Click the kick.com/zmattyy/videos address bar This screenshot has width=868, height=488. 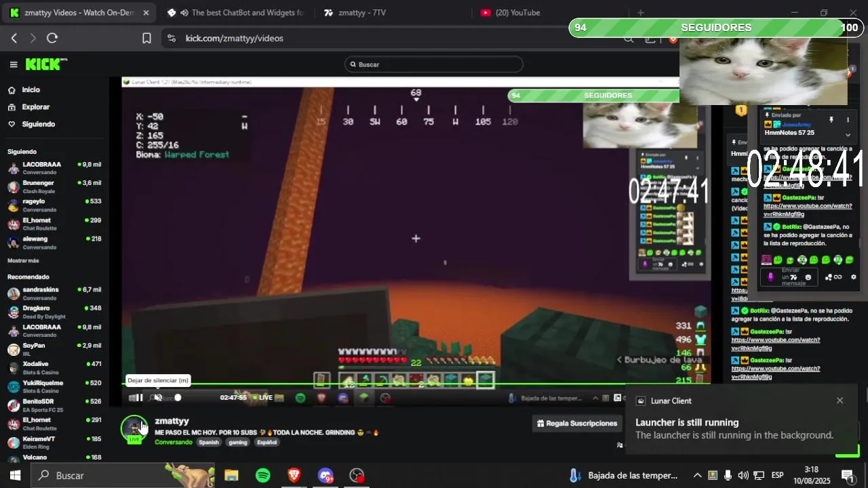[234, 38]
